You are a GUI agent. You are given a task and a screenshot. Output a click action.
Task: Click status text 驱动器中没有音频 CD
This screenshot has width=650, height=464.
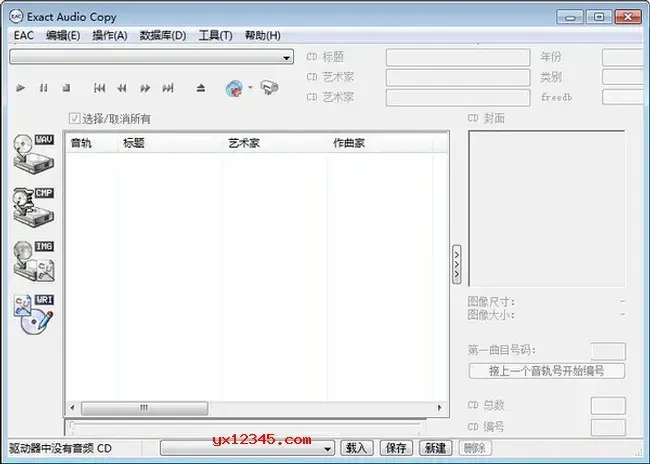point(61,448)
